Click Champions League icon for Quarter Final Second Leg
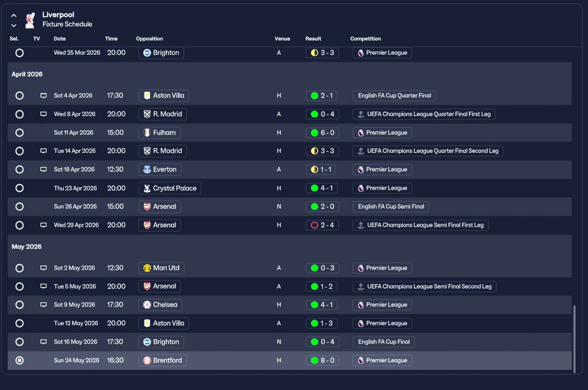 [x=361, y=151]
